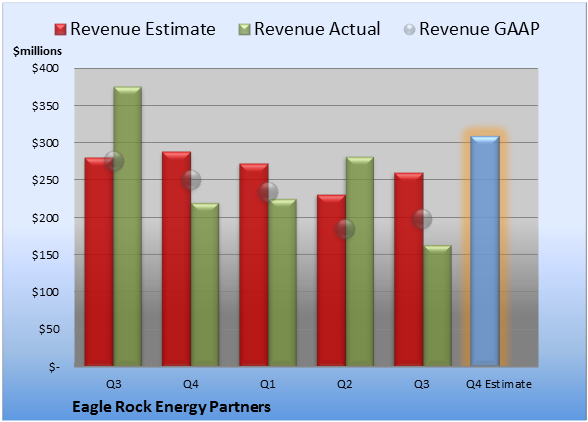
Task: Select the blue Q4 Estimate bar
Action: click(485, 251)
